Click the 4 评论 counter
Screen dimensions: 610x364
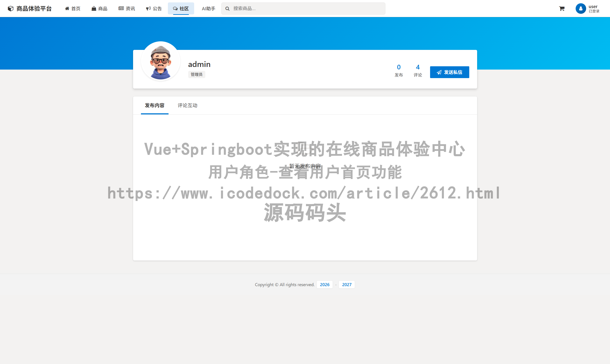[x=418, y=70]
